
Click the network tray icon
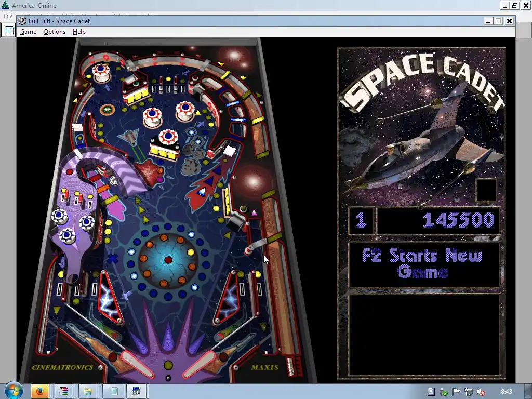(469, 392)
